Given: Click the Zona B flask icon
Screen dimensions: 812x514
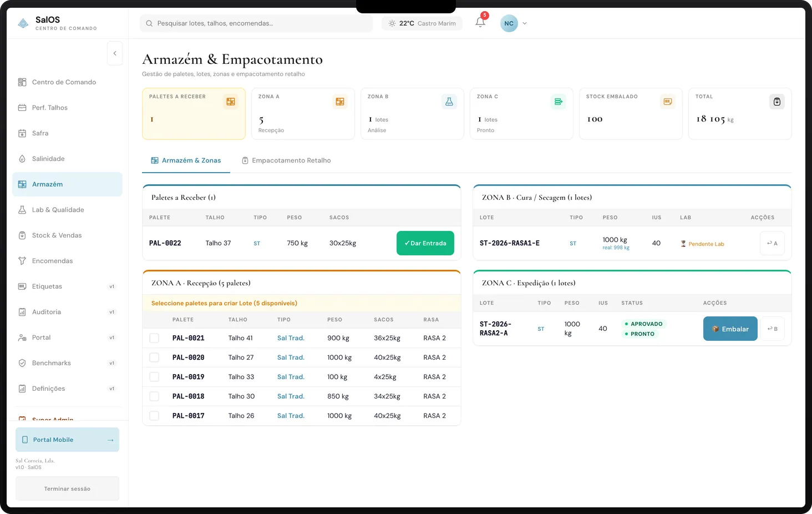Looking at the screenshot, I should pos(449,102).
